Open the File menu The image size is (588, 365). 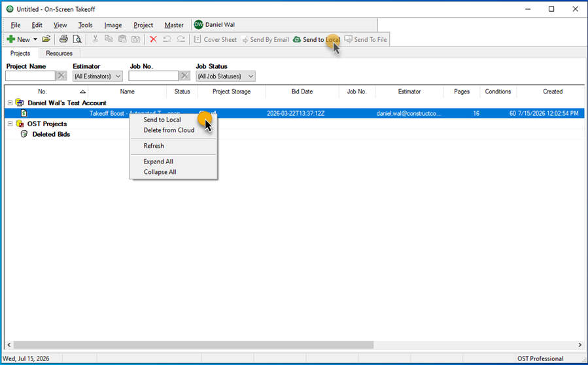pyautogui.click(x=16, y=25)
